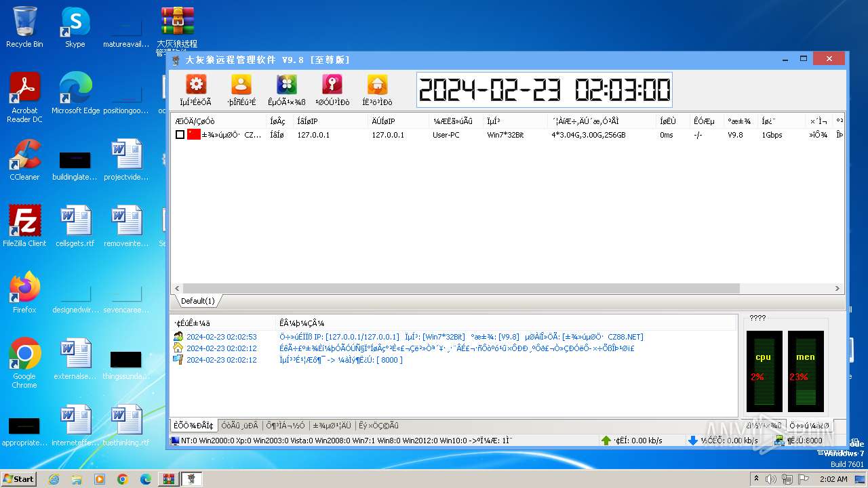Viewport: 868px width, 488px height.
Task: Open the fourth bottom log tab
Action: tap(332, 426)
